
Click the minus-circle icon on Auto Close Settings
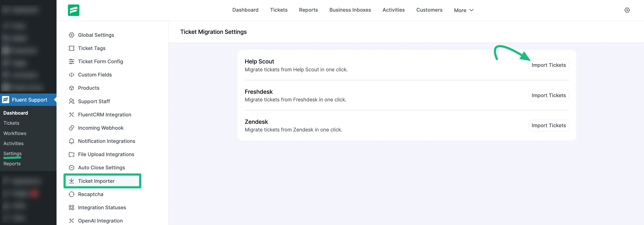tap(72, 168)
